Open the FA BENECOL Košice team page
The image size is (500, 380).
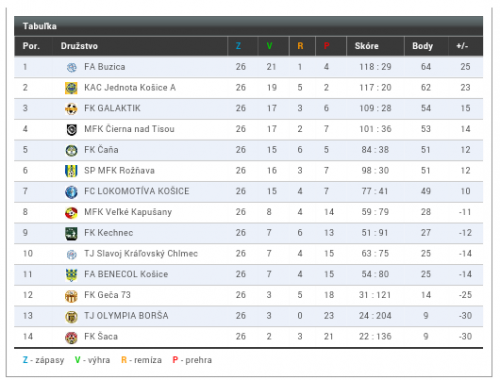tap(126, 274)
